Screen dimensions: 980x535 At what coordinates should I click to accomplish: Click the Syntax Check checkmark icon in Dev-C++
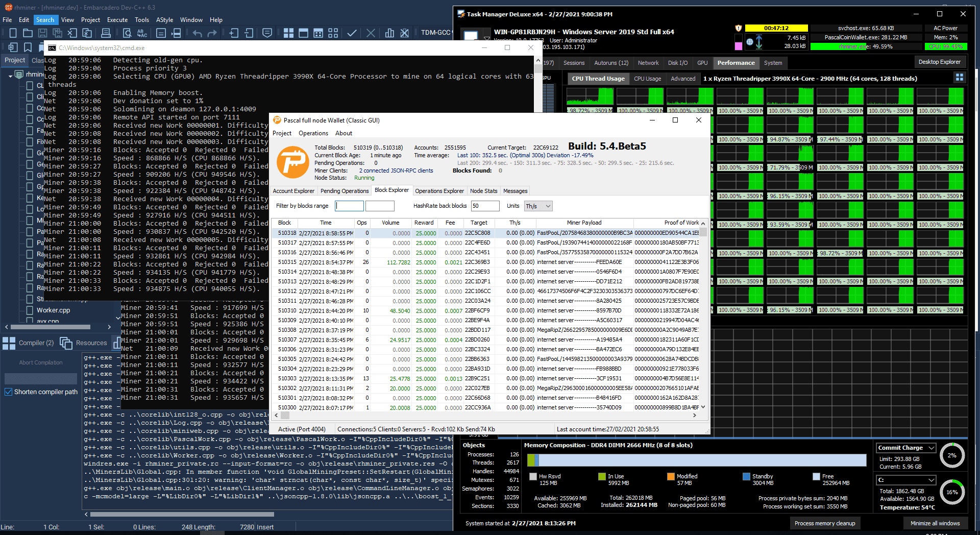tap(352, 33)
